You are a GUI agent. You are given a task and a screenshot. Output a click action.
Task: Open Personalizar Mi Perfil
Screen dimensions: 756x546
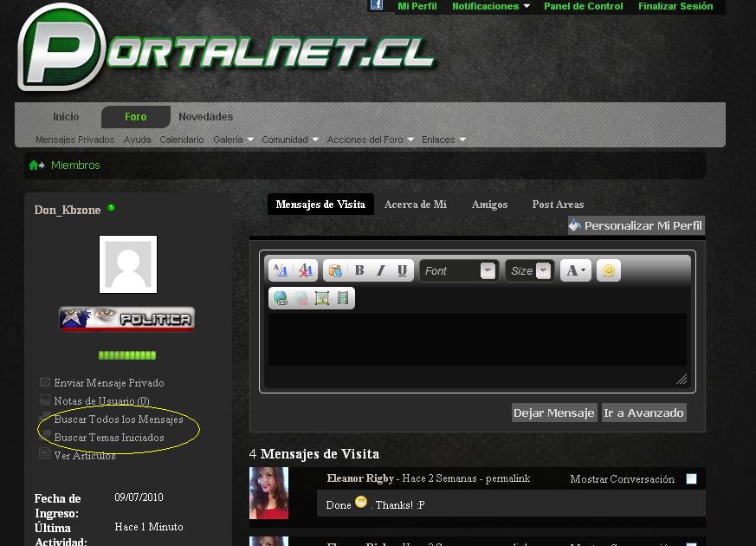click(636, 225)
